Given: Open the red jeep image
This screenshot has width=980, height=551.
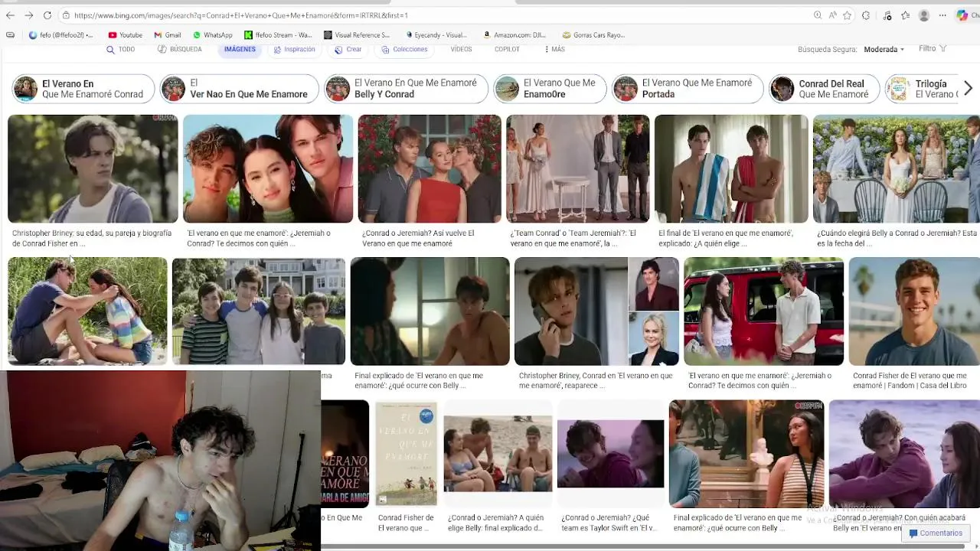Looking at the screenshot, I should (763, 311).
